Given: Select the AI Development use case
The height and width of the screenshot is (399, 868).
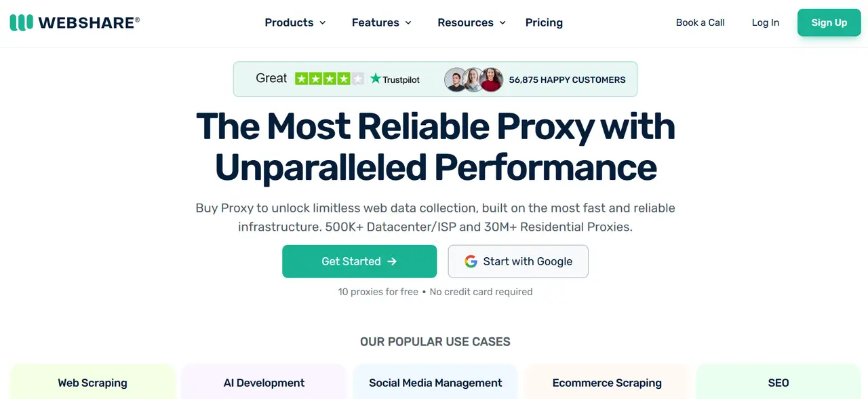Looking at the screenshot, I should coord(264,383).
